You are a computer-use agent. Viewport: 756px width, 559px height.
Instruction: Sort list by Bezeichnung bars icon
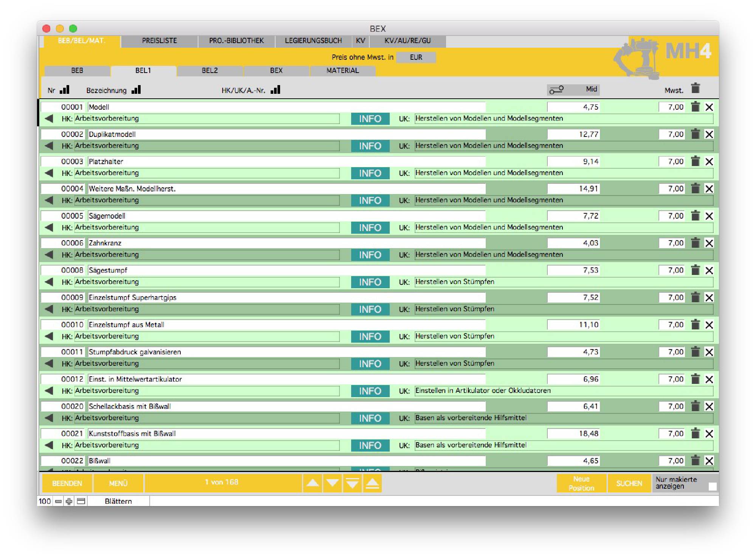tap(136, 90)
